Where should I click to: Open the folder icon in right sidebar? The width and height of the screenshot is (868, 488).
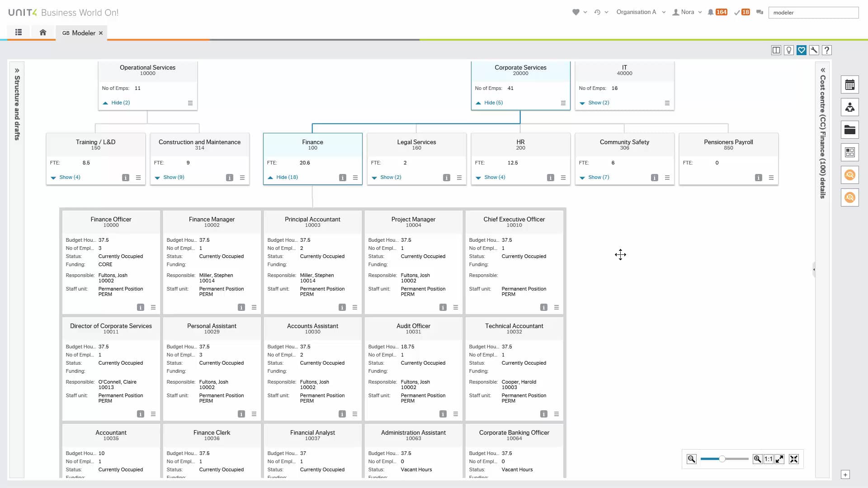point(850,130)
